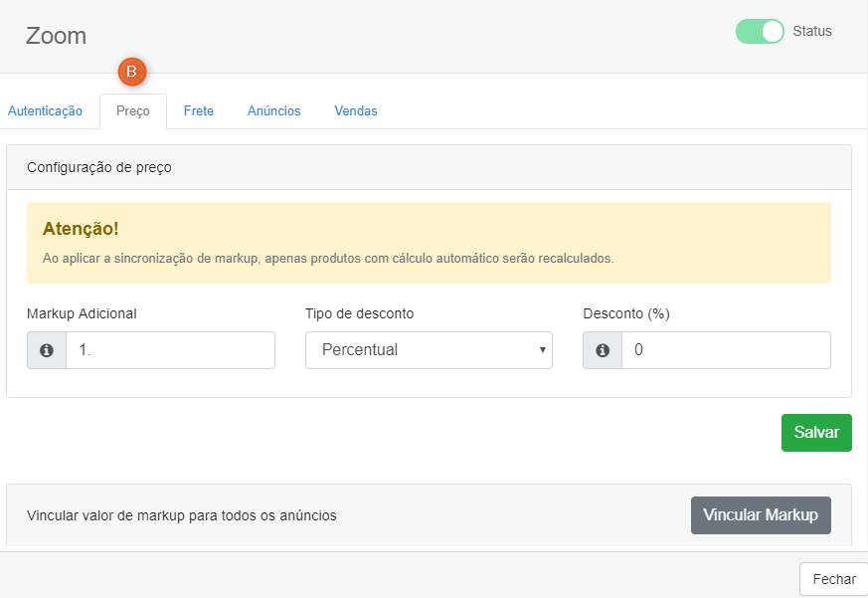Image resolution: width=868 pixels, height=598 pixels.
Task: Toggle the Status switch off
Action: 760,31
